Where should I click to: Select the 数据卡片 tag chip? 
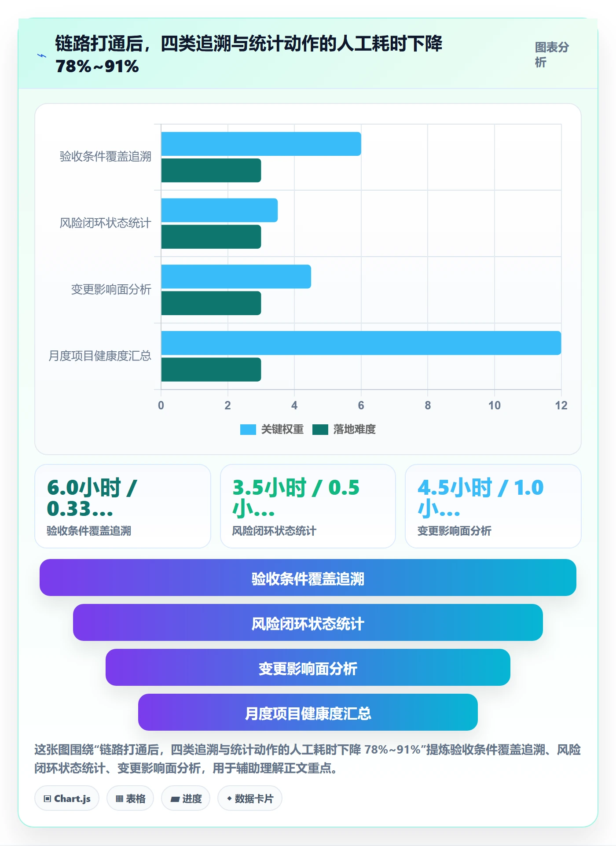pyautogui.click(x=250, y=798)
